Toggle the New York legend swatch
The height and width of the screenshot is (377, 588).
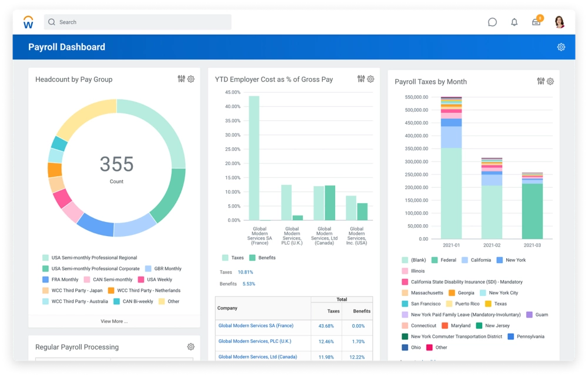click(x=499, y=260)
